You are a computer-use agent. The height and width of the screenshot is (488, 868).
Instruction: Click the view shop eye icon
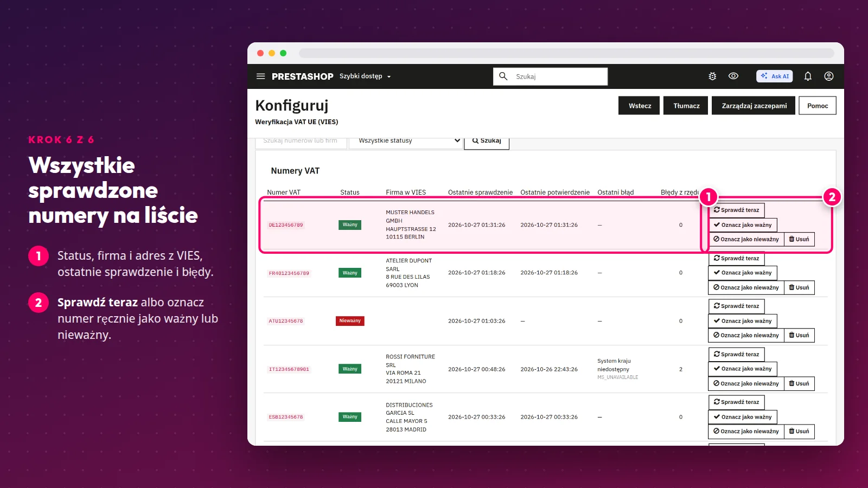pyautogui.click(x=733, y=76)
